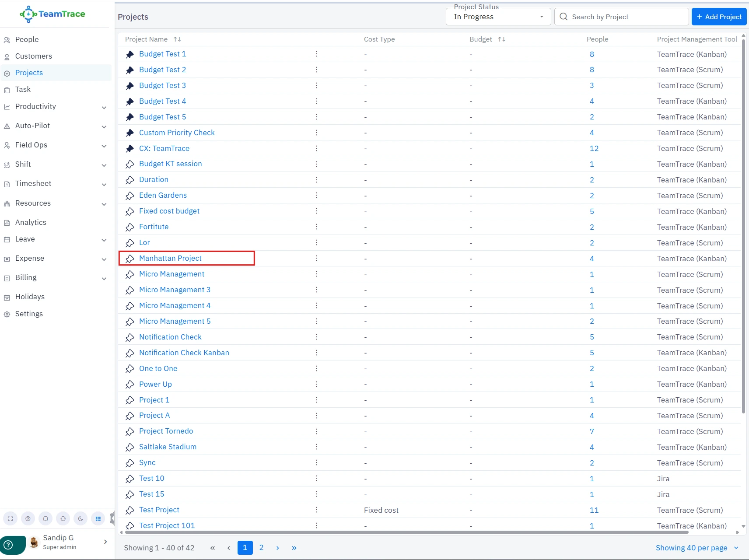
Task: Sort the Budget column using the arrows icon
Action: click(502, 39)
